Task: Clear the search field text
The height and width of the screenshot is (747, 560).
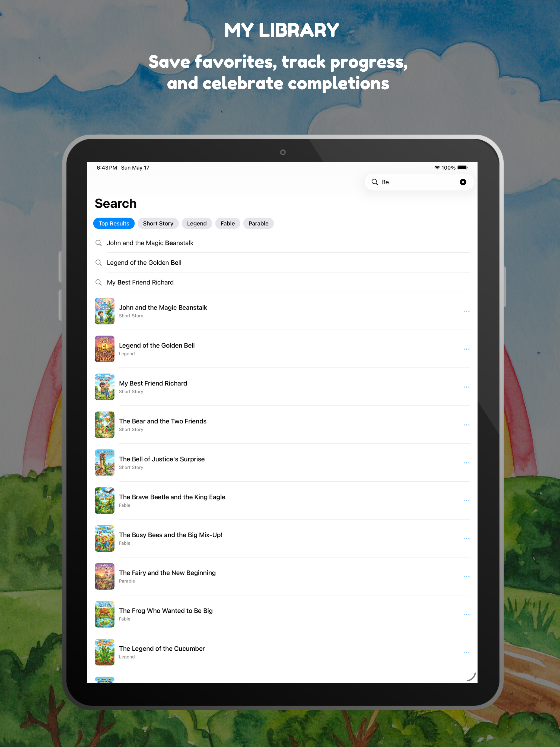Action: [463, 182]
